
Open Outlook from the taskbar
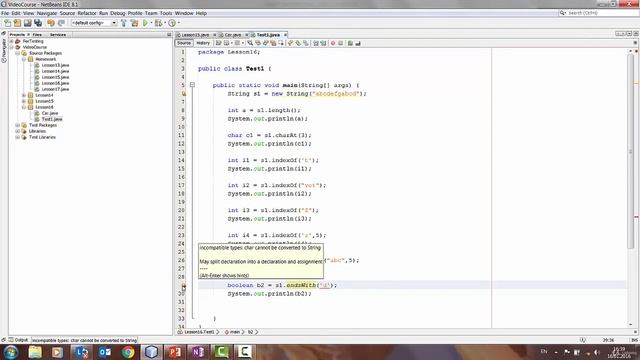pyautogui.click(x=104, y=352)
